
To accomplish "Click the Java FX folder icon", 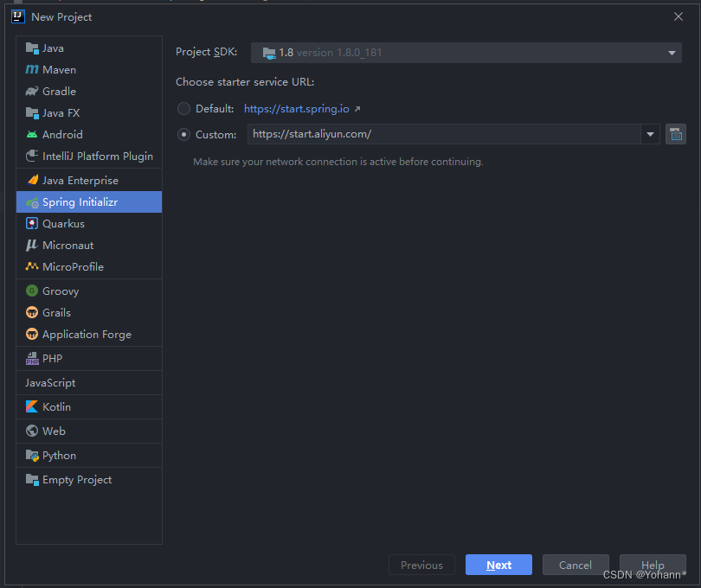I will (32, 113).
